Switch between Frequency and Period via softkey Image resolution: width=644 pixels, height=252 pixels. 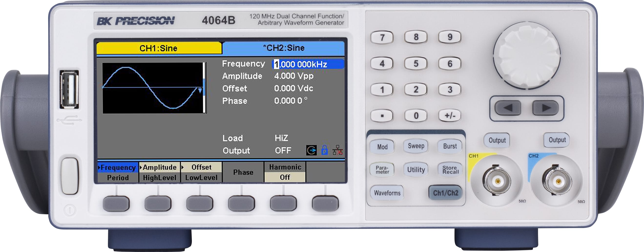[x=118, y=173]
